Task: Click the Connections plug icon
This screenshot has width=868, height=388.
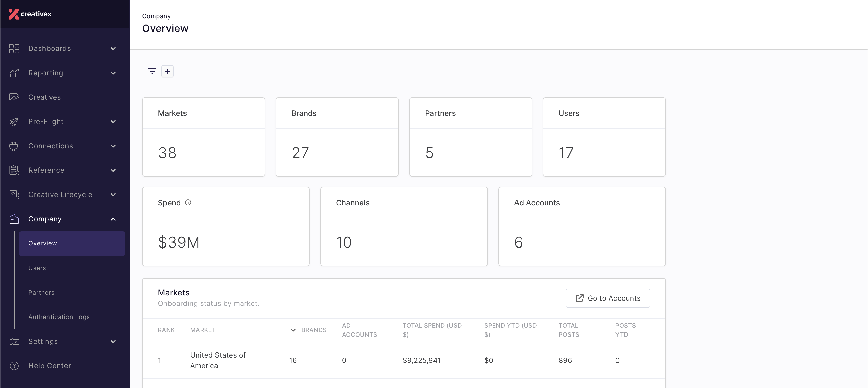Action: (14, 146)
